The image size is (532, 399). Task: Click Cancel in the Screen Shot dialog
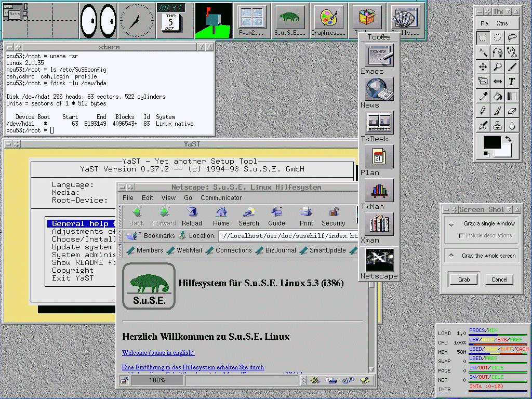499,280
